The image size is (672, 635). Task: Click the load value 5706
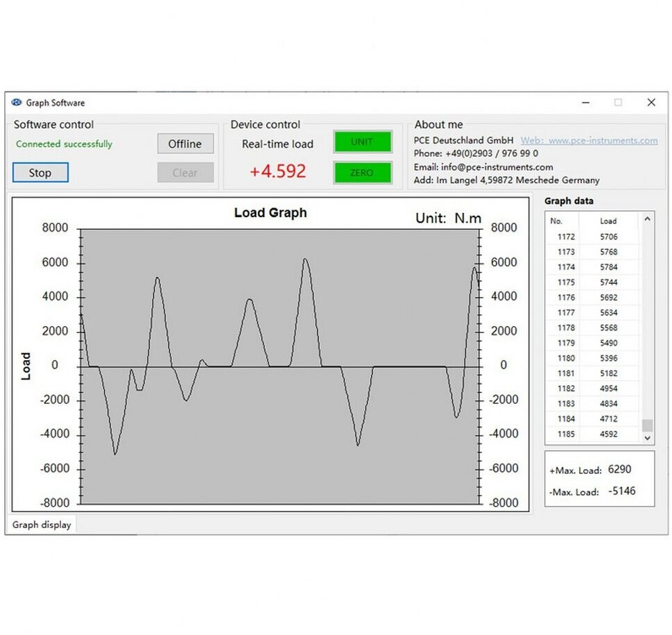coord(609,237)
